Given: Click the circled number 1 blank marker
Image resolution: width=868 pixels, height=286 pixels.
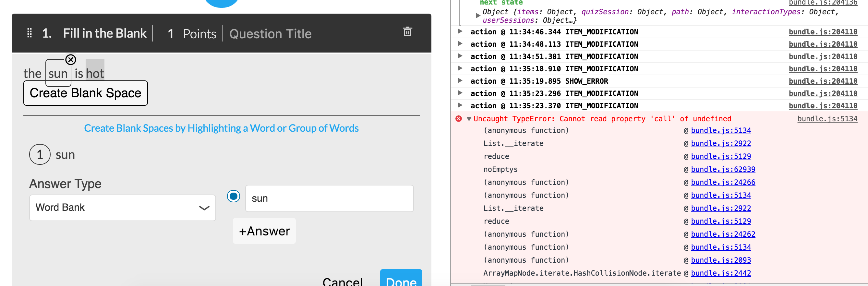Looking at the screenshot, I should click(40, 154).
